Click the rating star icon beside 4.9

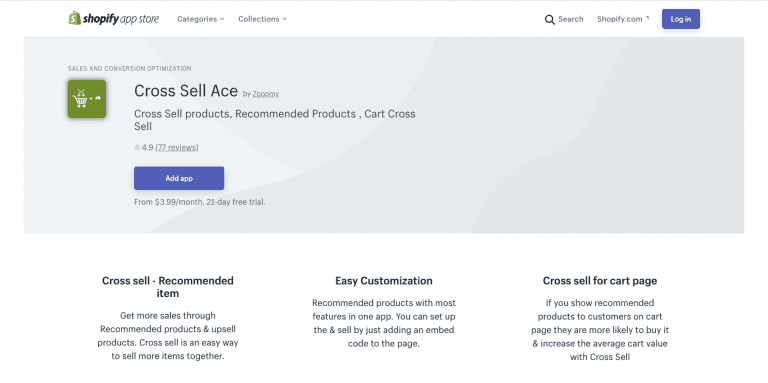pos(137,147)
